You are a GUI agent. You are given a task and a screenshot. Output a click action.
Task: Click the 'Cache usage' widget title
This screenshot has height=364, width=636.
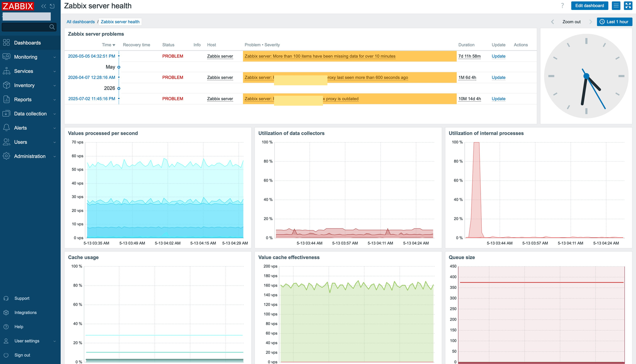[83, 258]
